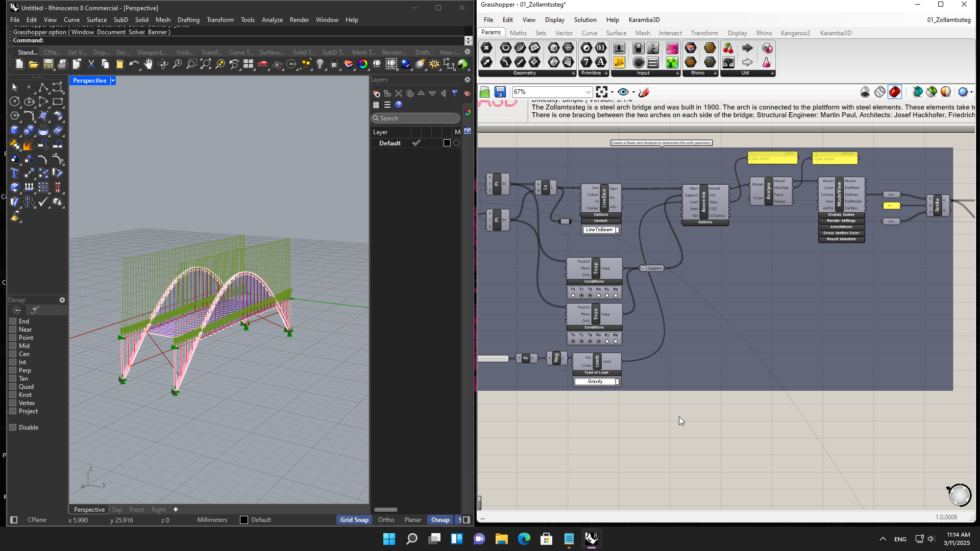Click the Default layer color swatch
The height and width of the screenshot is (551, 980).
(447, 143)
